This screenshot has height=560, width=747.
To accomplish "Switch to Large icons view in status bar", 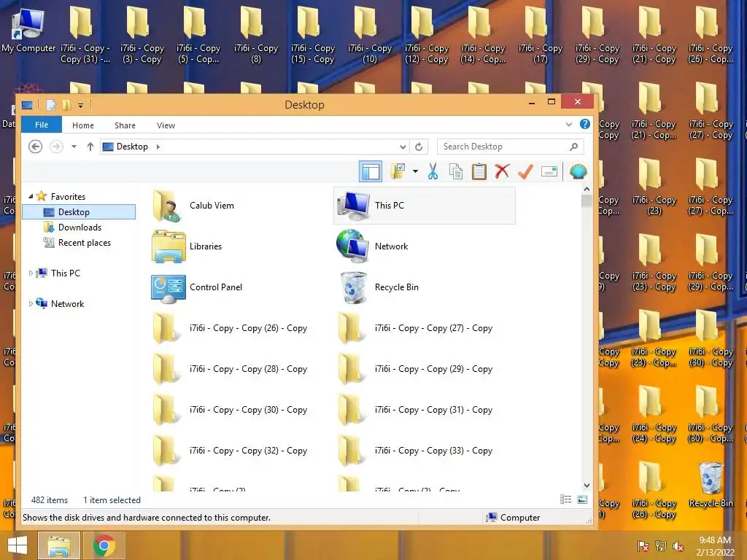I will (x=582, y=499).
